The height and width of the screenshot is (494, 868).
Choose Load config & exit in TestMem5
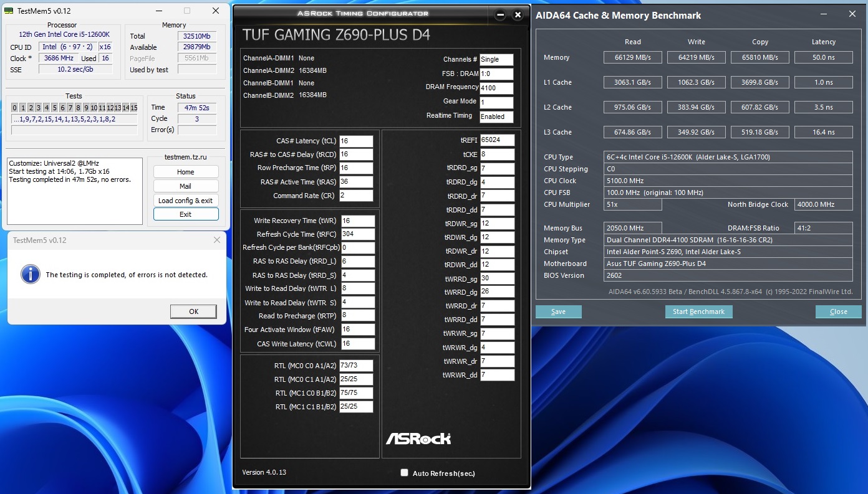186,201
